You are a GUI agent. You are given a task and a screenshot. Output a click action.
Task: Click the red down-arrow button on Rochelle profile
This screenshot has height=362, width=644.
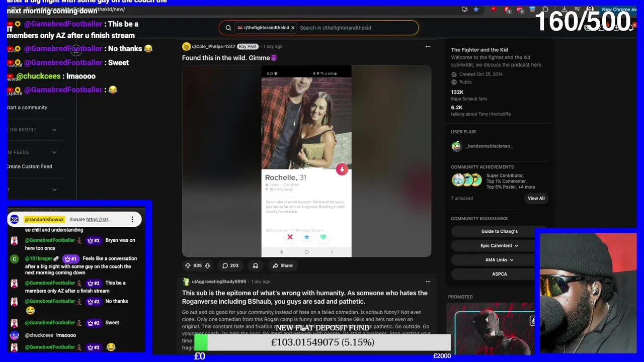(x=342, y=169)
